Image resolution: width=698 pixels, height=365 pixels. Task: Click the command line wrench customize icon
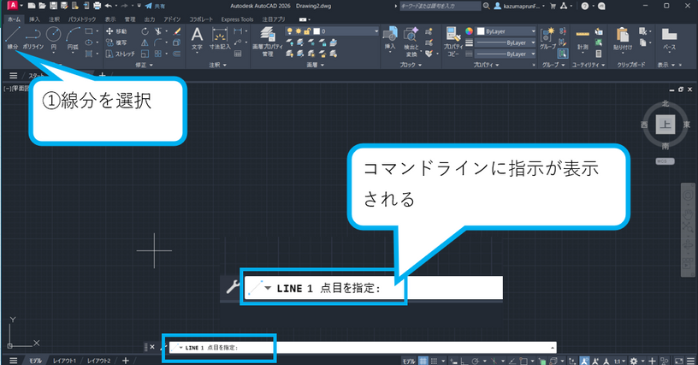[232, 287]
